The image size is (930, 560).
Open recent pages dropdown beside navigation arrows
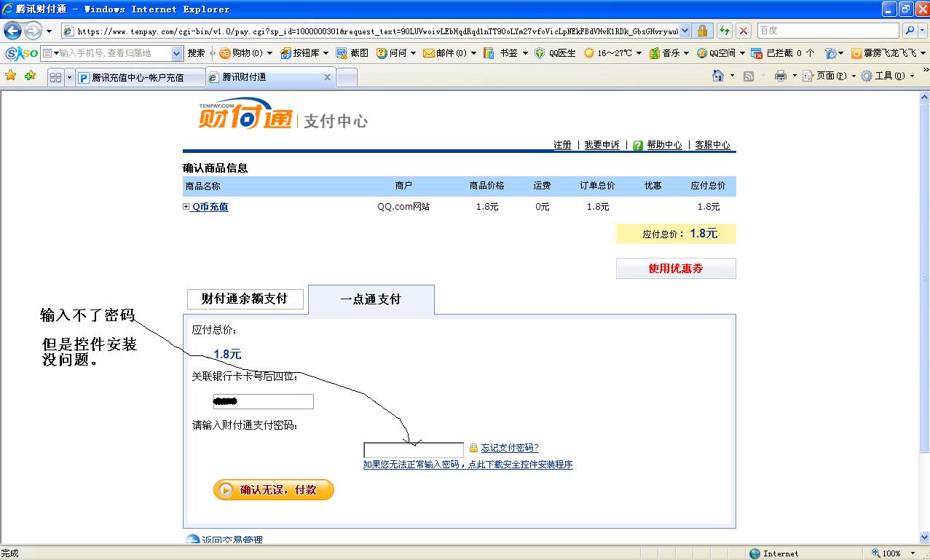click(x=50, y=31)
